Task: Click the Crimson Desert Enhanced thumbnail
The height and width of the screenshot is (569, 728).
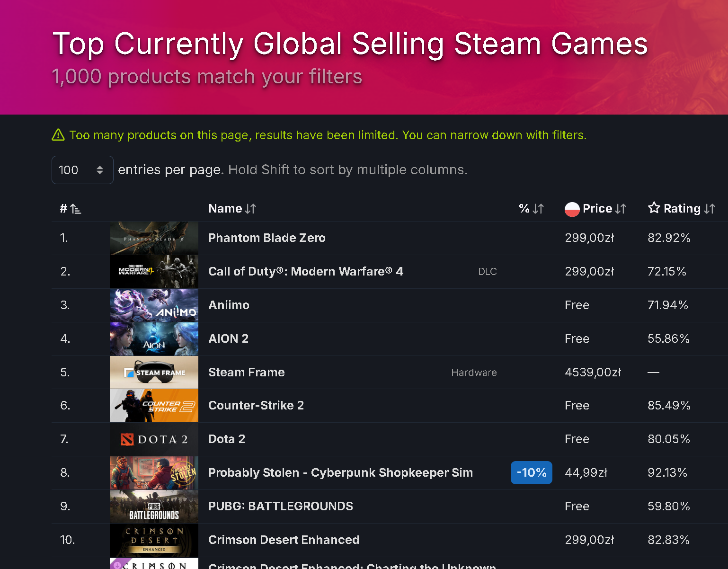Action: coord(154,540)
